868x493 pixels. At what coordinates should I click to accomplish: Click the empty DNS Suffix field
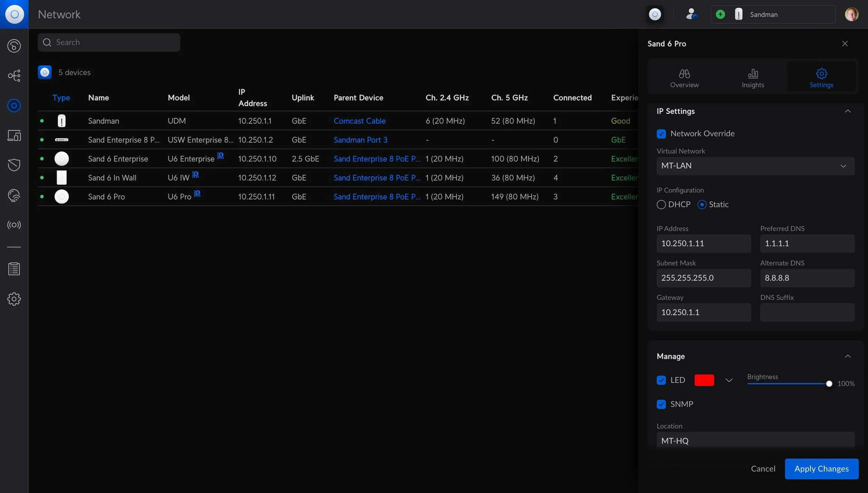807,312
